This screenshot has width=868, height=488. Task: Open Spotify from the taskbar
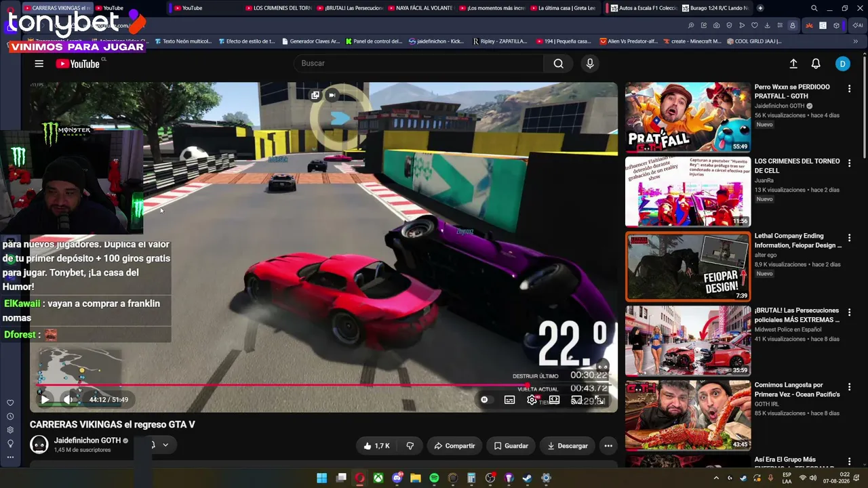pos(434,478)
